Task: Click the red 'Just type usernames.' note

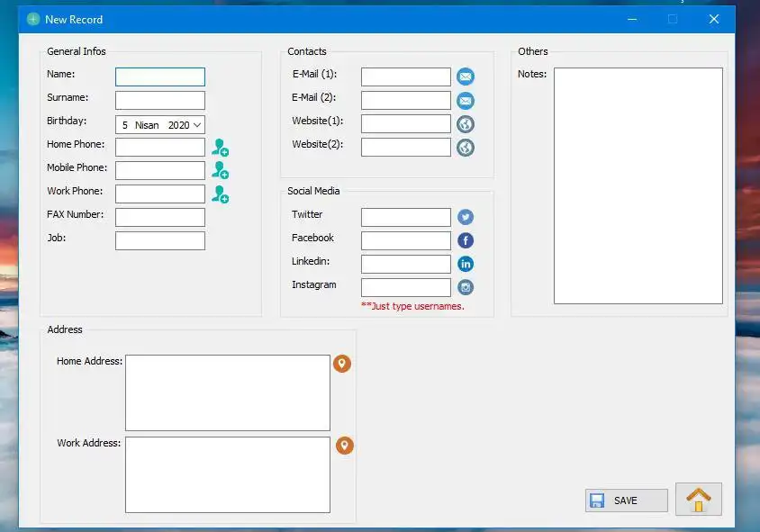Action: coord(413,306)
